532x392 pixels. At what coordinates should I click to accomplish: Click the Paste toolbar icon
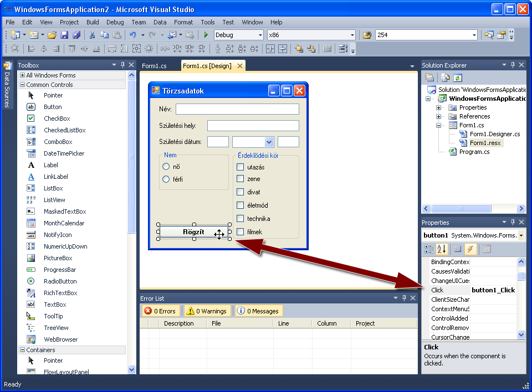click(x=117, y=35)
